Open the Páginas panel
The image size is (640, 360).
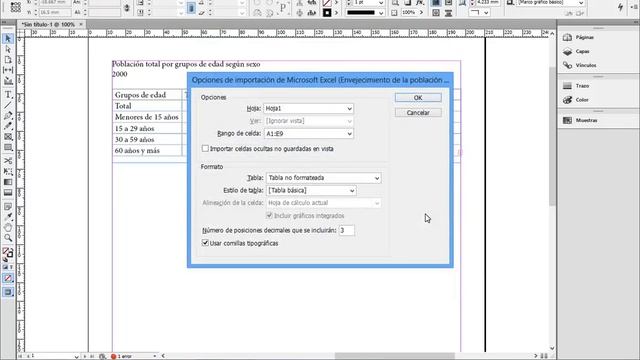point(580,38)
